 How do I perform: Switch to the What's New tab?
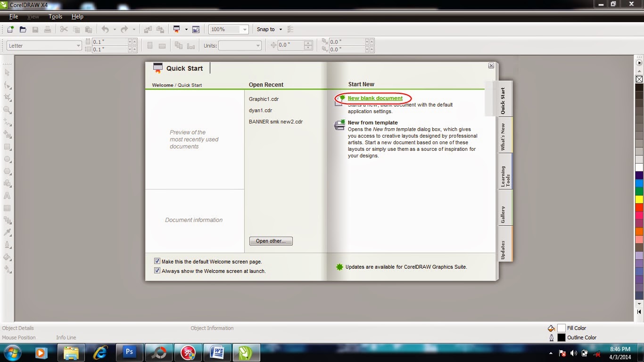[504, 136]
